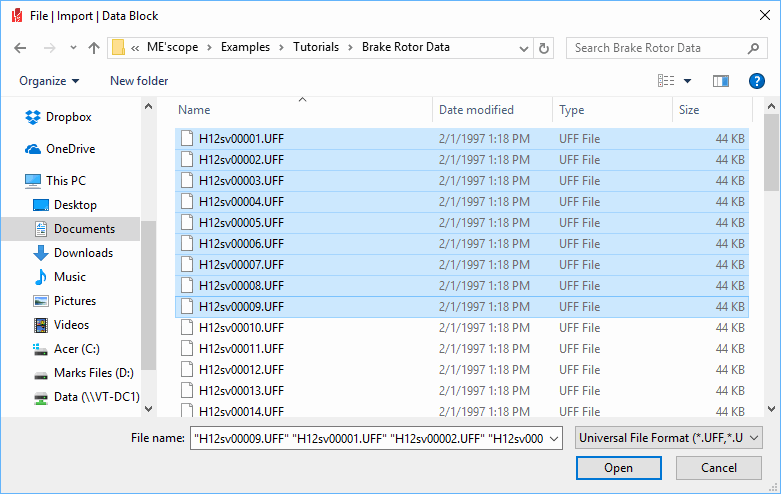Click the Open button
781x494 pixels.
[619, 468]
